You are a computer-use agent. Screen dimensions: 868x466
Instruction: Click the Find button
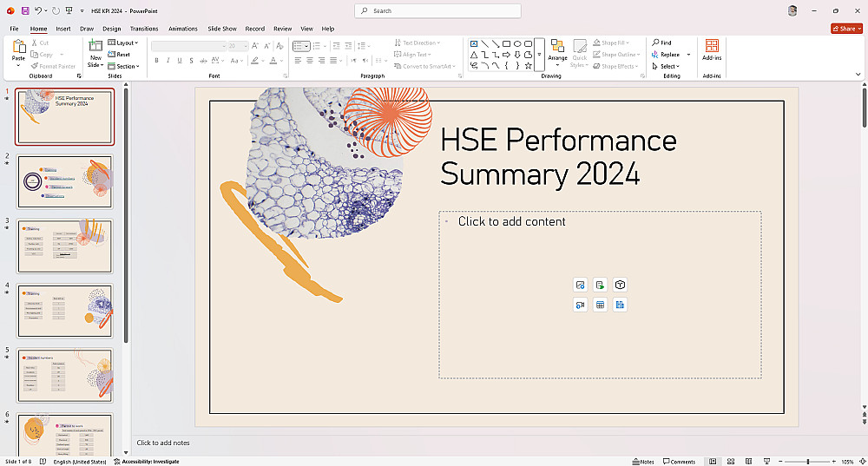click(662, 43)
